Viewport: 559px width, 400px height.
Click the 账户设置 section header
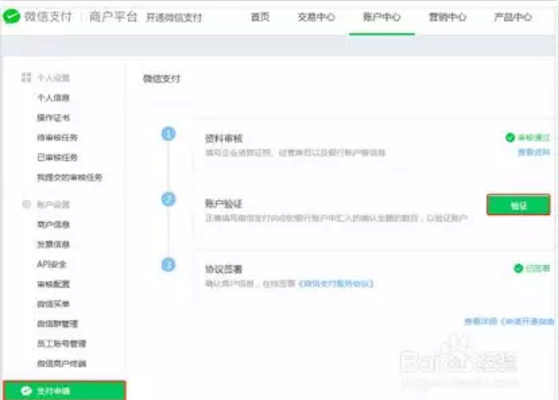click(53, 205)
